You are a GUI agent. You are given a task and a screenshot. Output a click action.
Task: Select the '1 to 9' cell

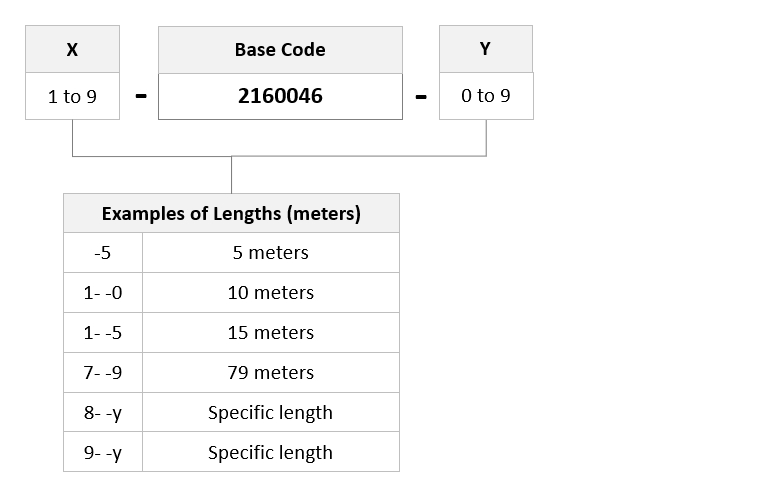[x=72, y=96]
